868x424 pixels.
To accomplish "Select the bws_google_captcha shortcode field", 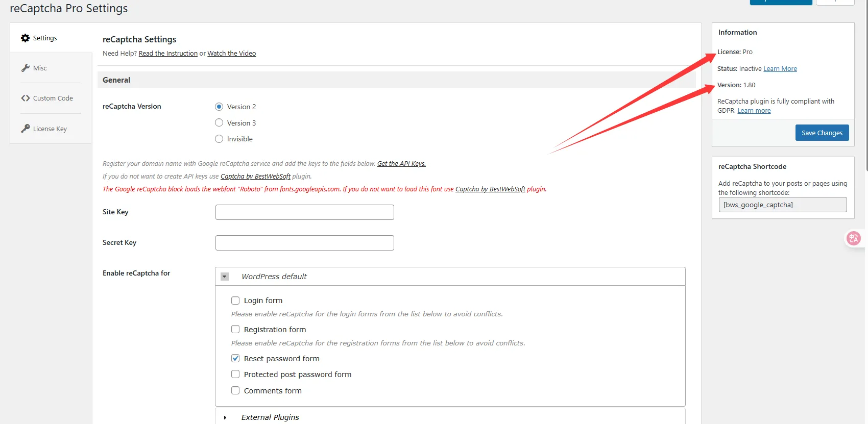I will (783, 205).
